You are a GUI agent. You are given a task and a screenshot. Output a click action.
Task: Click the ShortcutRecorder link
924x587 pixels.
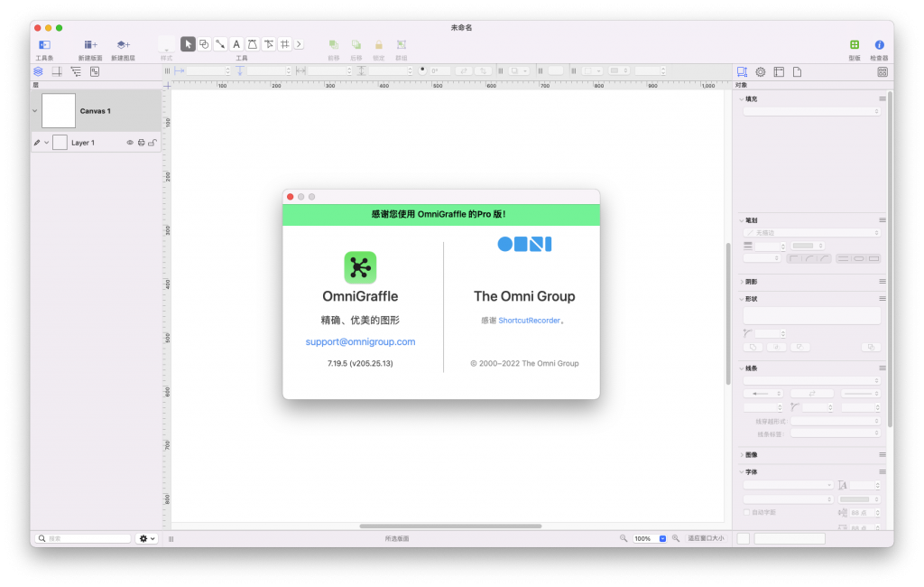pyautogui.click(x=529, y=321)
